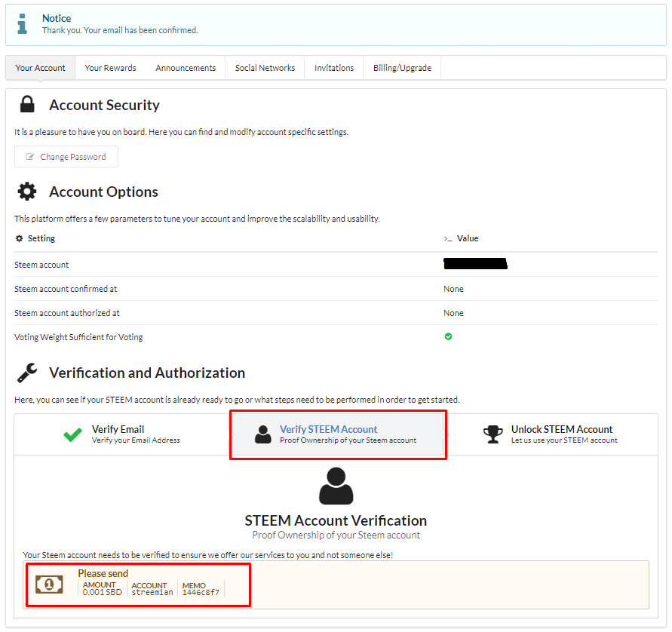
Task: Click the 'Steem account authorized at' label
Action: (x=67, y=313)
